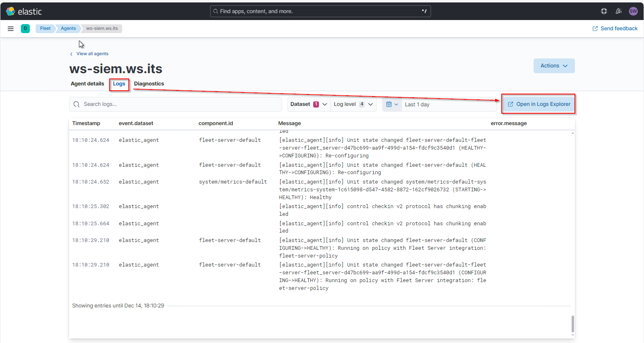The height and width of the screenshot is (343, 644).
Task: Click system/metrics-default component id
Action: click(233, 182)
